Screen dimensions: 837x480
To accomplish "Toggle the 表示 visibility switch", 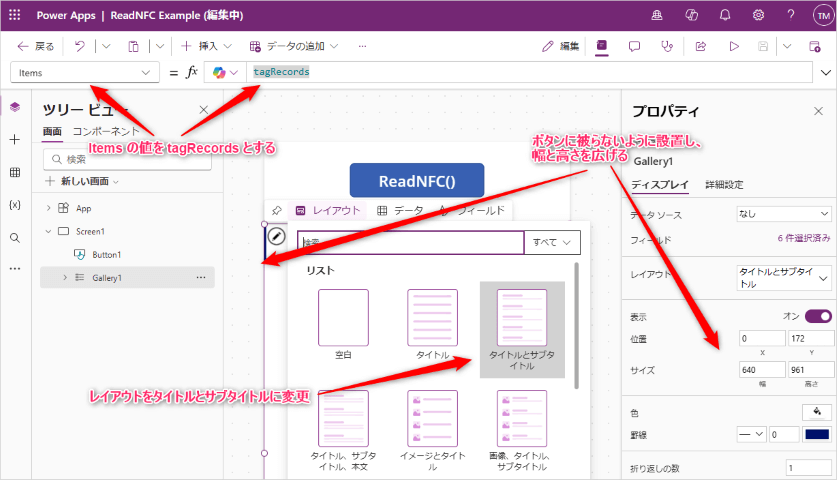I will click(817, 316).
